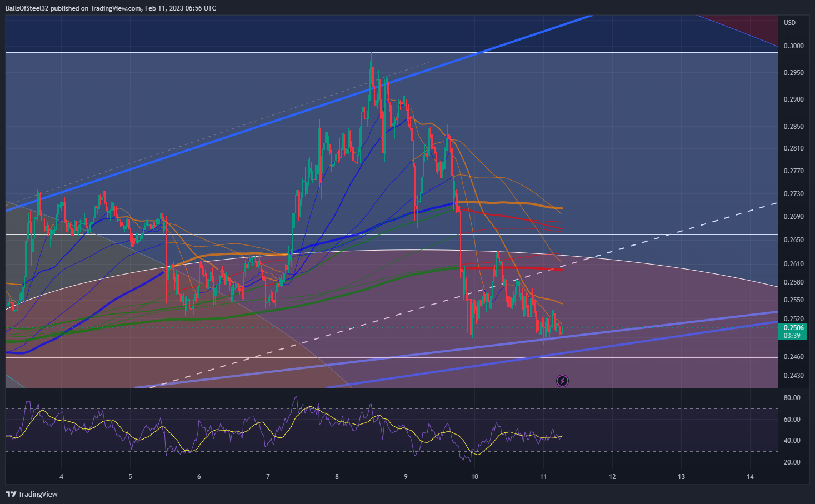Image resolution: width=815 pixels, height=504 pixels.
Task: Click the RSI 80.00 scale label
Action: tap(792, 398)
